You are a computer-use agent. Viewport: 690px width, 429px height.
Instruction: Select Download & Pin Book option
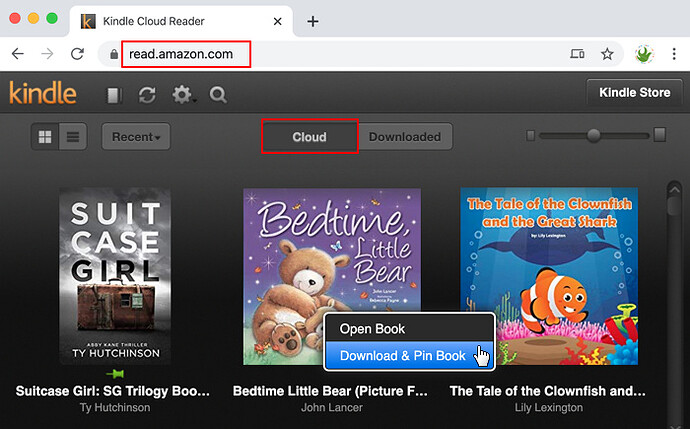pos(402,355)
